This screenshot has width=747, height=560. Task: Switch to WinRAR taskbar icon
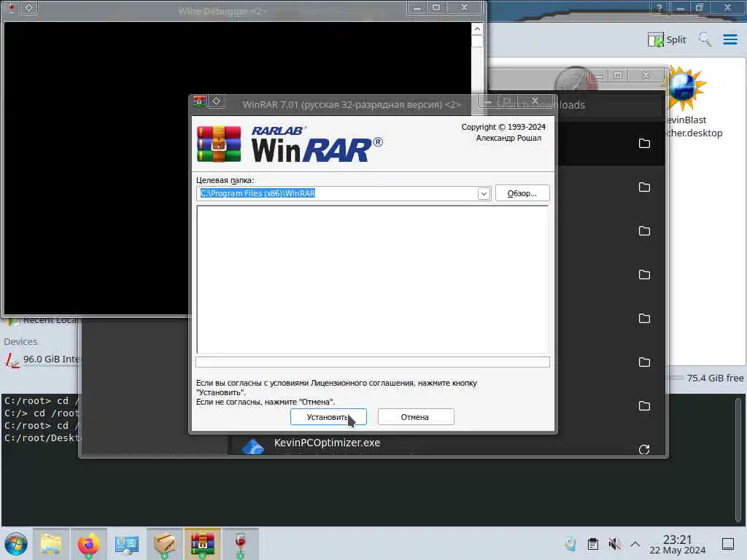203,544
